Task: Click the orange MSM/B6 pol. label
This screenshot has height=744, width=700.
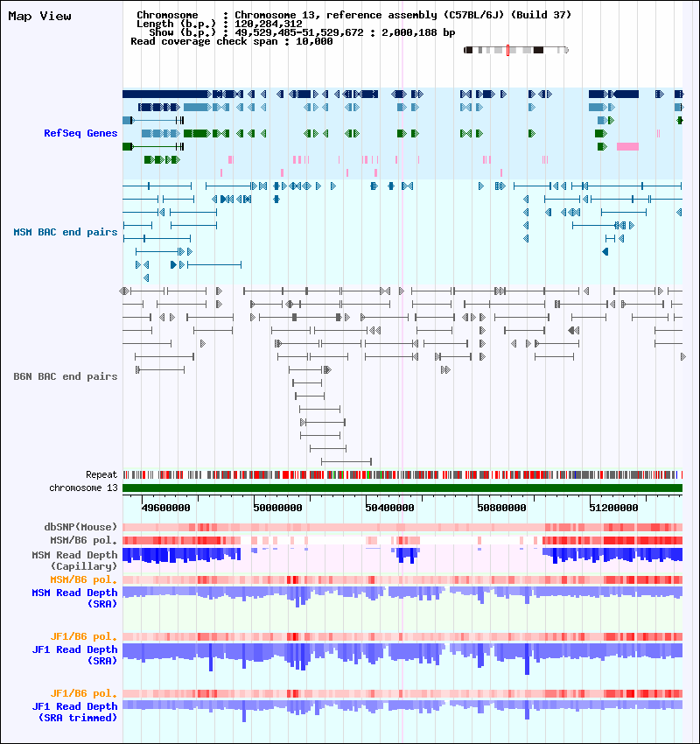Action: coord(83,579)
